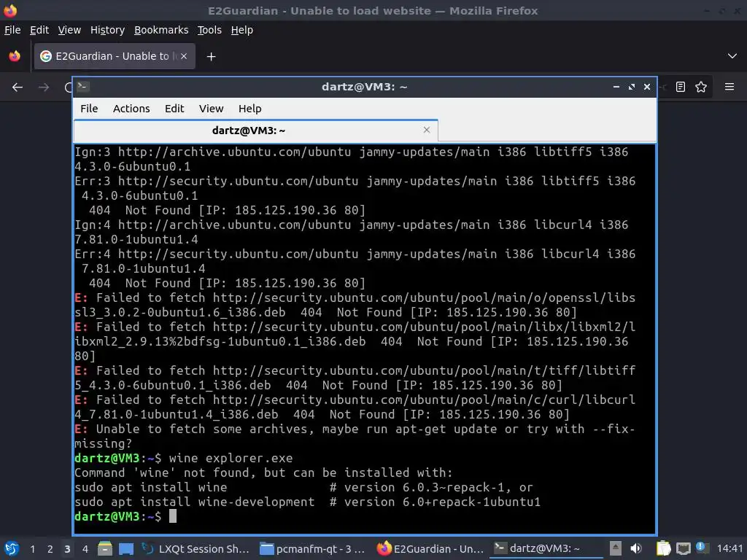Click 'wine explorer.exe' command text
Viewport: 747px width, 560px height.
tap(231, 458)
